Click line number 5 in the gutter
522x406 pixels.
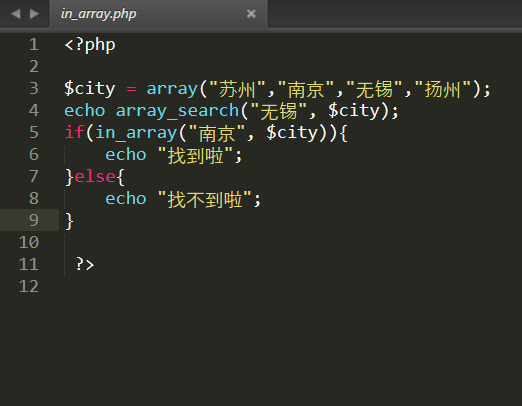(34, 132)
